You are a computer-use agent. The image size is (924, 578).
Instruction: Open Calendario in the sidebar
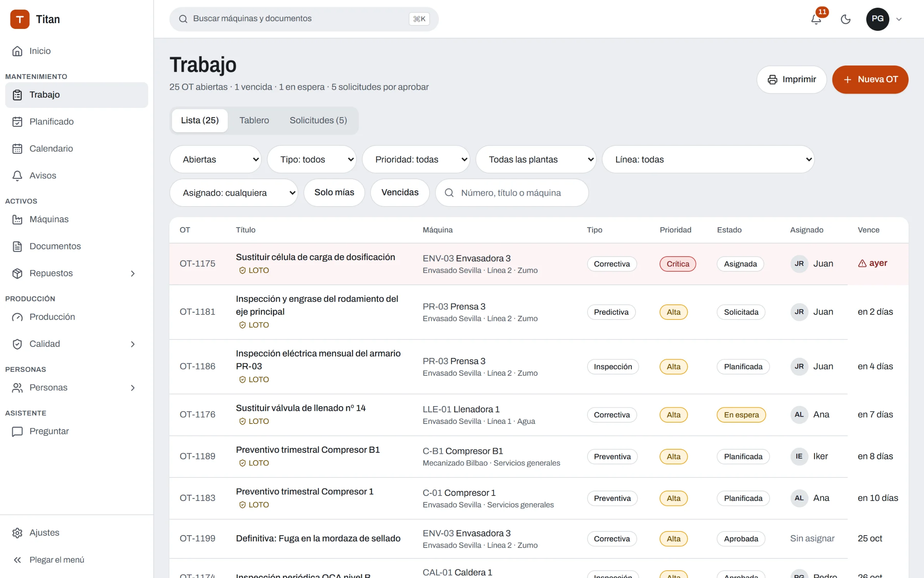77,149
